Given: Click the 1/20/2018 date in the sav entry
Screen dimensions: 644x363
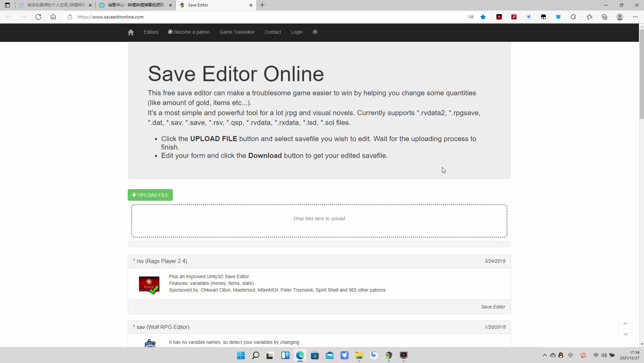Looking at the screenshot, I should coord(495,327).
